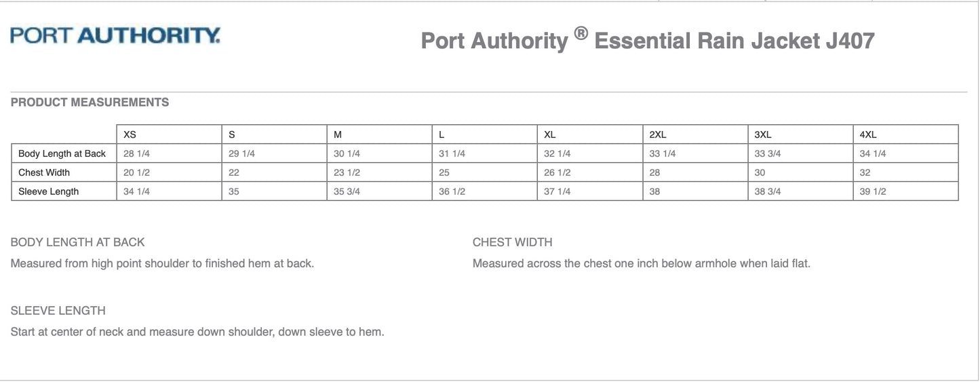Click the 2XL chest width value 28
This screenshot has height=382, width=980.
(x=654, y=172)
